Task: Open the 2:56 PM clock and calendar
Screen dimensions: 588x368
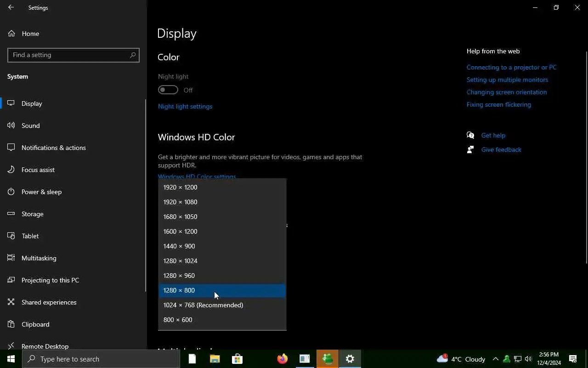Action: pos(549,359)
